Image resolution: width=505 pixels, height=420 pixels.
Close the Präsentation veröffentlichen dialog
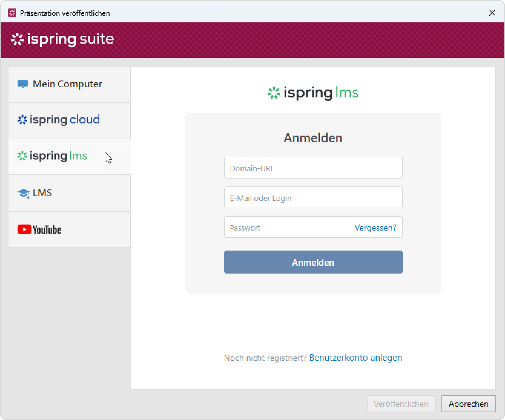click(x=492, y=13)
